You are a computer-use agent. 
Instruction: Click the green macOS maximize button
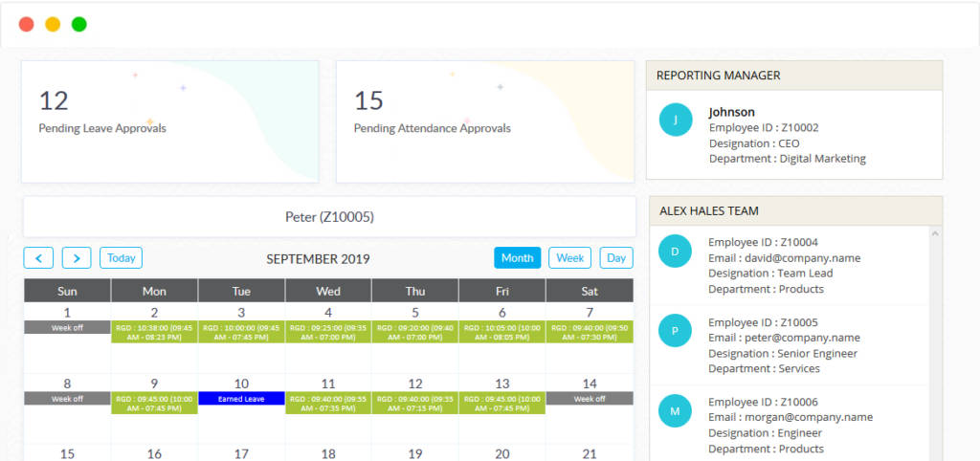(x=79, y=24)
